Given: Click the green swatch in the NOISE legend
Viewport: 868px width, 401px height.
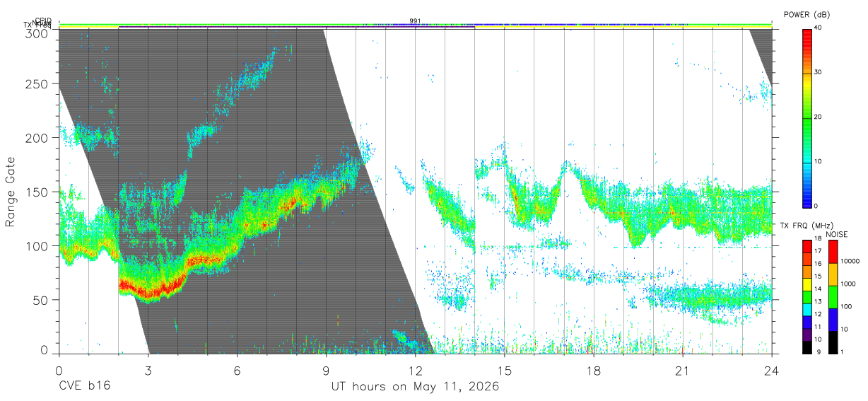Looking at the screenshot, I should 833,297.
